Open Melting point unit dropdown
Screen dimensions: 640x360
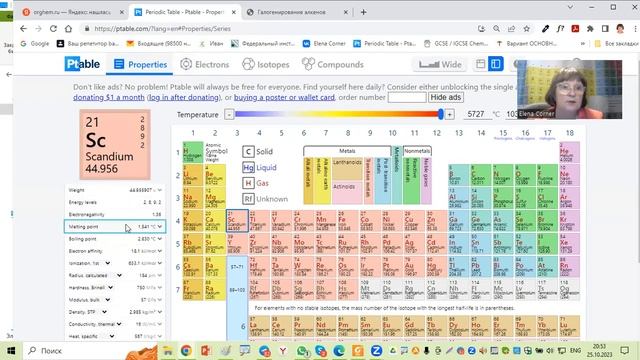coord(160,227)
